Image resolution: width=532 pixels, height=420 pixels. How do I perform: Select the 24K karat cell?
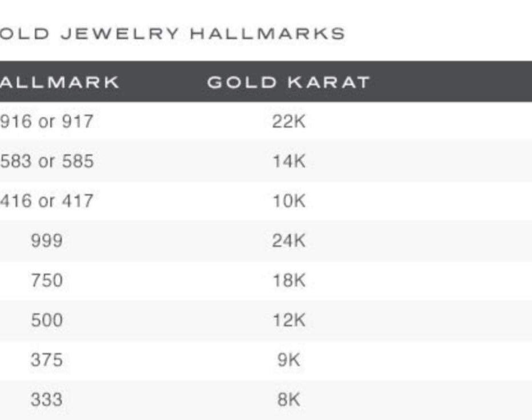coord(288,241)
